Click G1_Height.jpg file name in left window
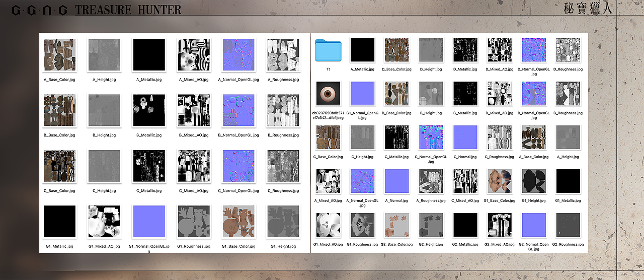 pos(283,246)
